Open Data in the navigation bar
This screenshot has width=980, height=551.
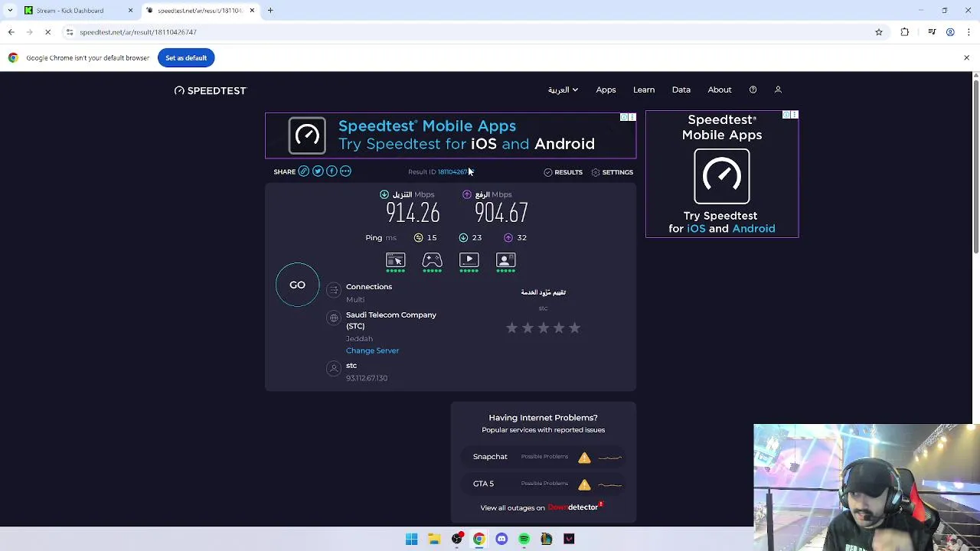[681, 90]
